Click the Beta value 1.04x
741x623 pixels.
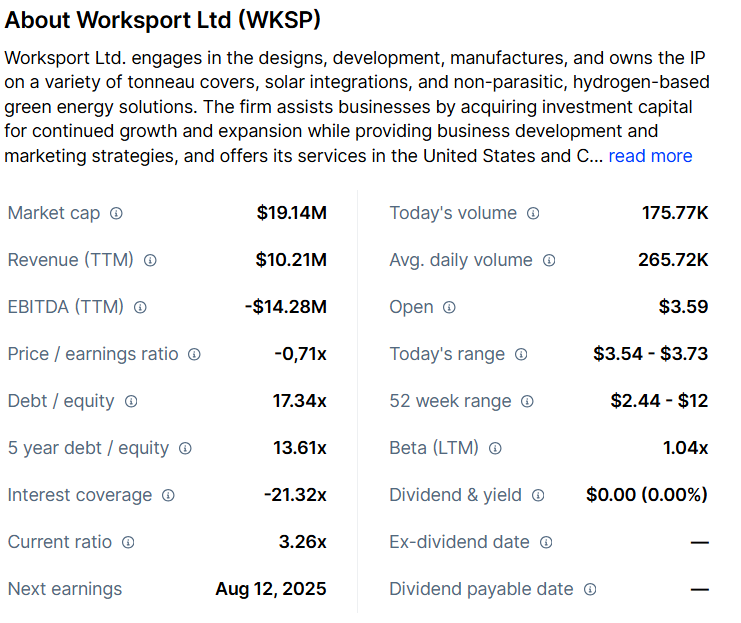[x=685, y=448]
